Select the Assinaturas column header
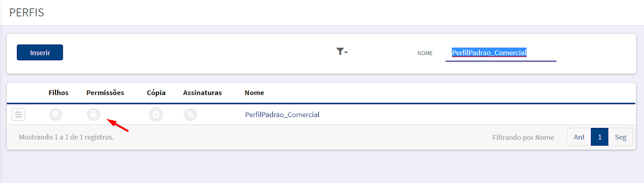 tap(202, 93)
